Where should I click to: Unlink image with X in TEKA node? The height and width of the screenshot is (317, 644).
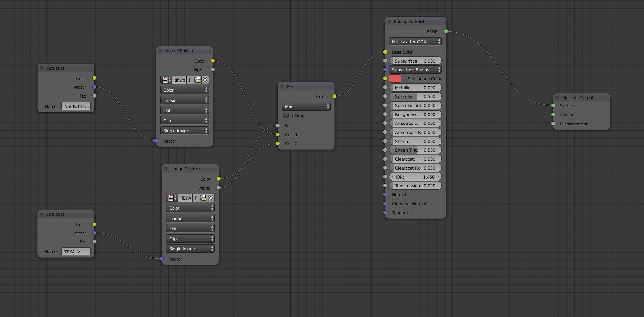pos(211,198)
